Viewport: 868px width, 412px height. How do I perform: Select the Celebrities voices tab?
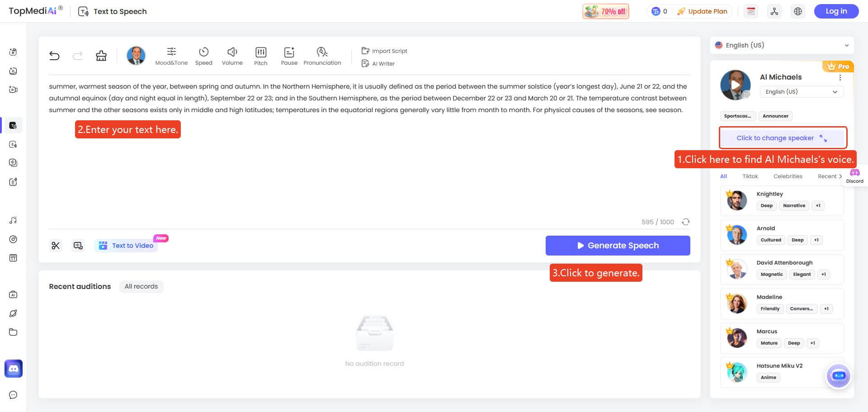click(x=788, y=176)
